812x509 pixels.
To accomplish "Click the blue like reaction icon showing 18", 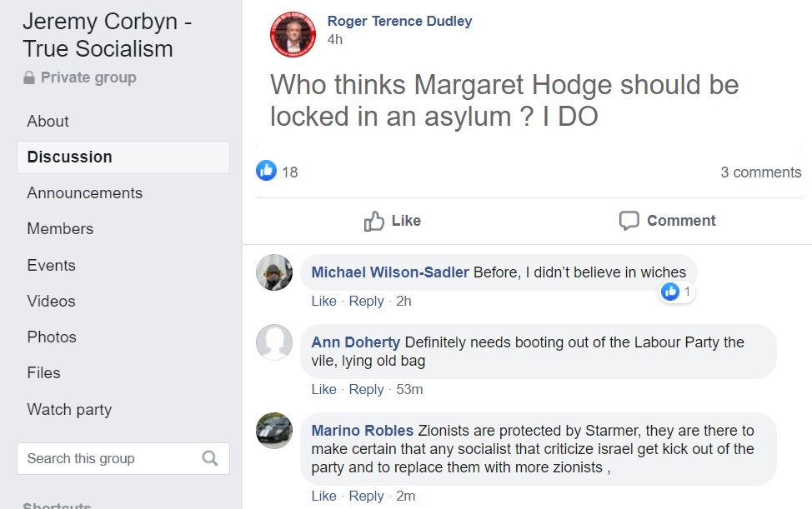I will (266, 172).
